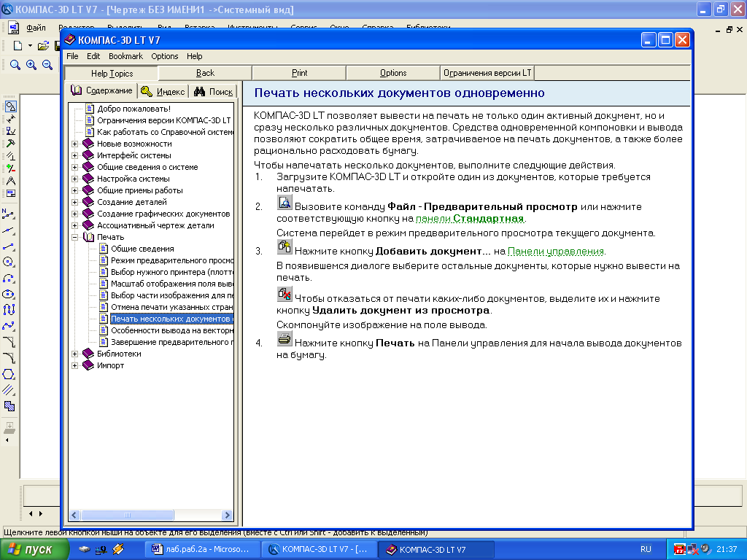This screenshot has height=560, width=747.
Task: Click the RU language indicator in taskbar
Action: [x=646, y=549]
